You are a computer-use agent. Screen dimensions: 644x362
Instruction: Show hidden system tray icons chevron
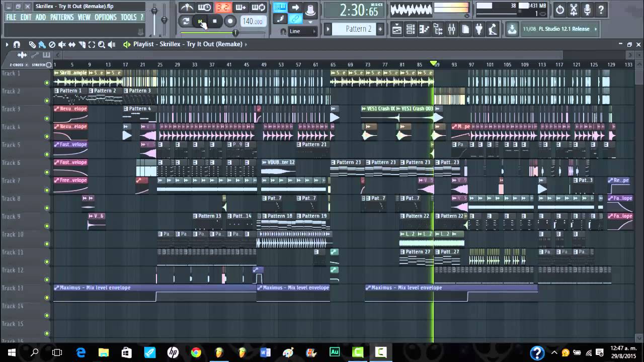(x=554, y=352)
